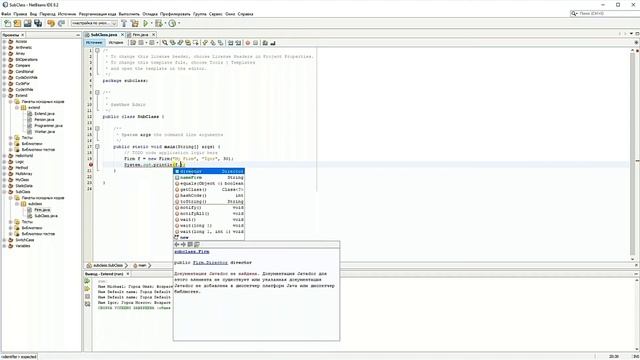Expand the Access project node
Screen dimensions: 640x360
tap(4, 42)
